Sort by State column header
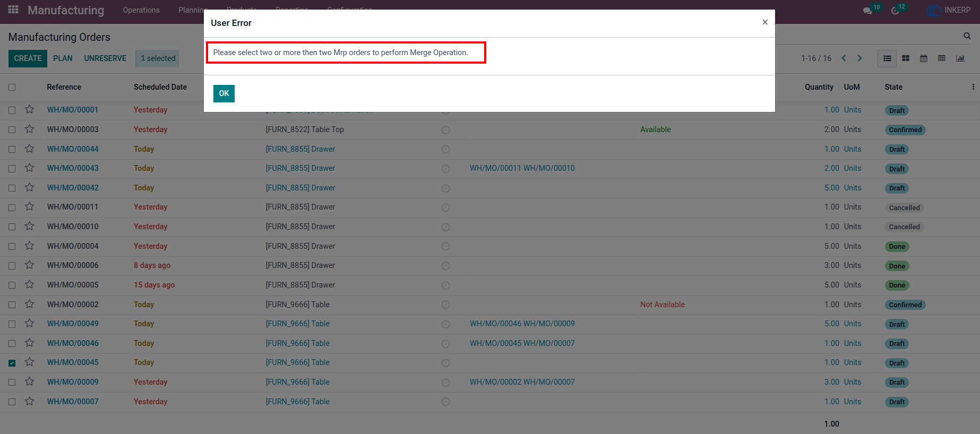 tap(893, 87)
